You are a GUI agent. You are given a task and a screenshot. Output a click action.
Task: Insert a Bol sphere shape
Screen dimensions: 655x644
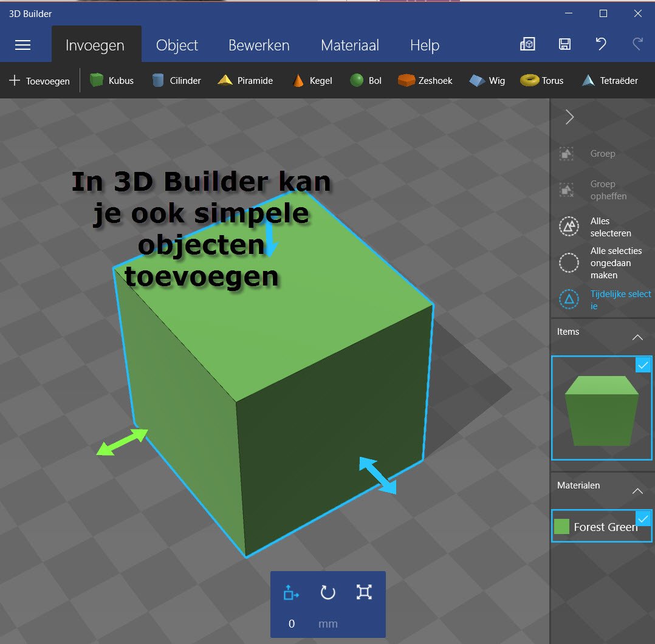pyautogui.click(x=366, y=80)
